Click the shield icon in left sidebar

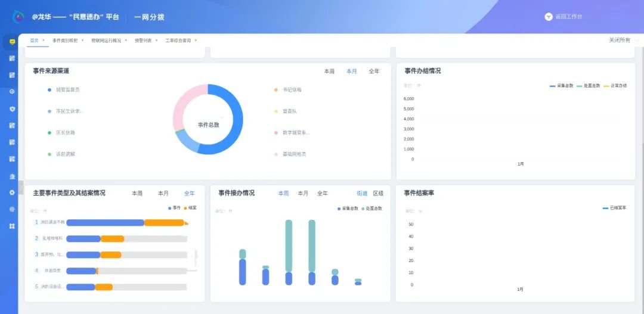point(12,109)
